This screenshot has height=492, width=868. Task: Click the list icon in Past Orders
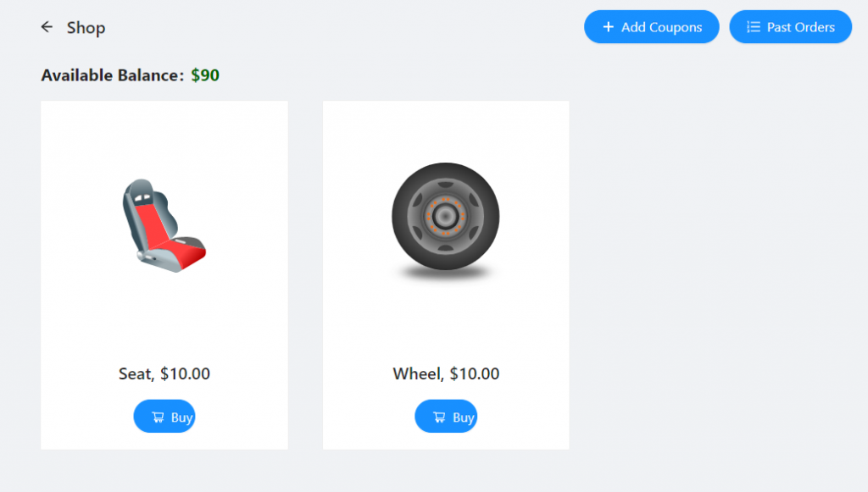pyautogui.click(x=753, y=27)
